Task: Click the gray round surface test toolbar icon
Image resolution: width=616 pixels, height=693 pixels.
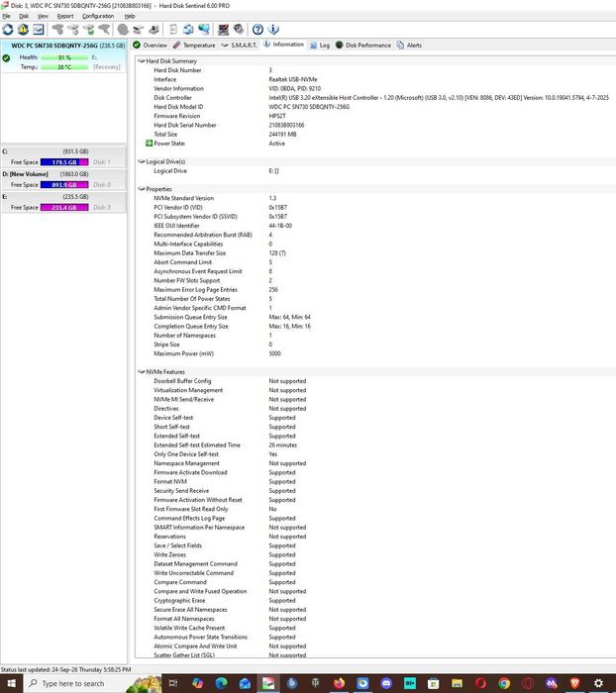Action: [x=123, y=30]
